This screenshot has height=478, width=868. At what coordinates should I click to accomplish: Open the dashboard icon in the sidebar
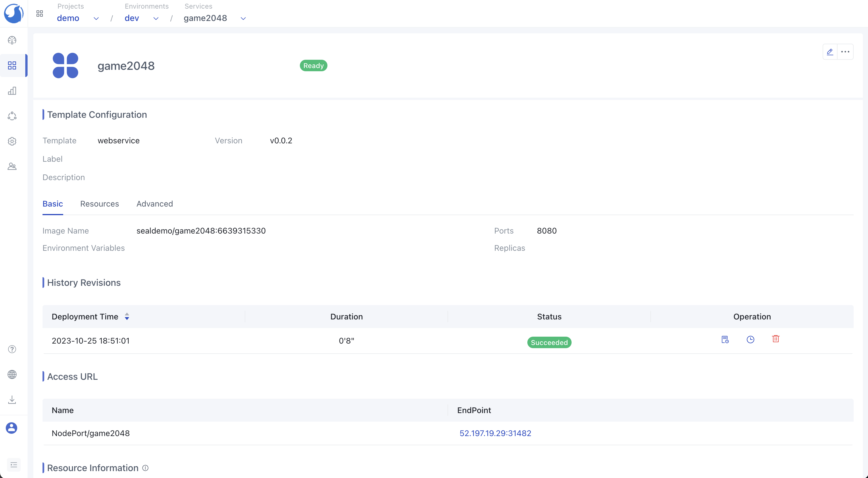(x=12, y=40)
